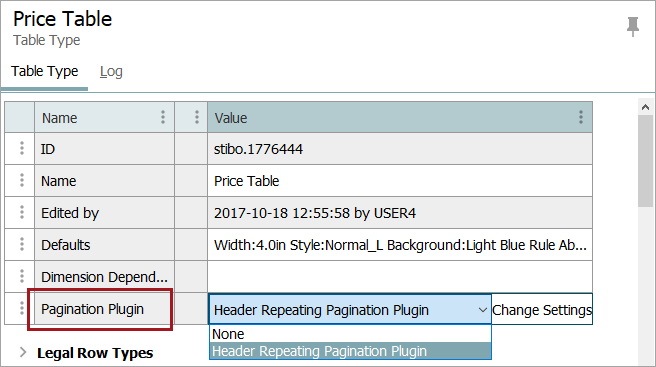Open the Value column header options dots
Viewport: 656px width, 367px height.
581,117
